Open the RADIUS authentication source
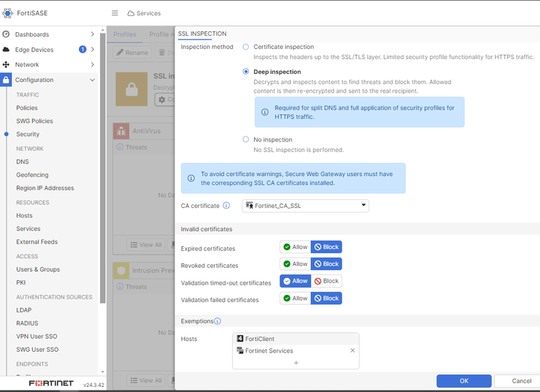 tap(27, 323)
